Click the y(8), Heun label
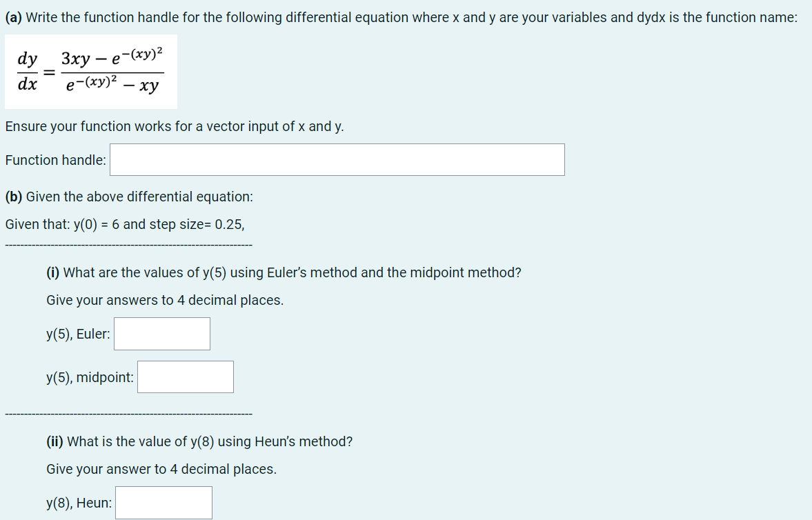Image resolution: width=812 pixels, height=520 pixels. tap(79, 502)
